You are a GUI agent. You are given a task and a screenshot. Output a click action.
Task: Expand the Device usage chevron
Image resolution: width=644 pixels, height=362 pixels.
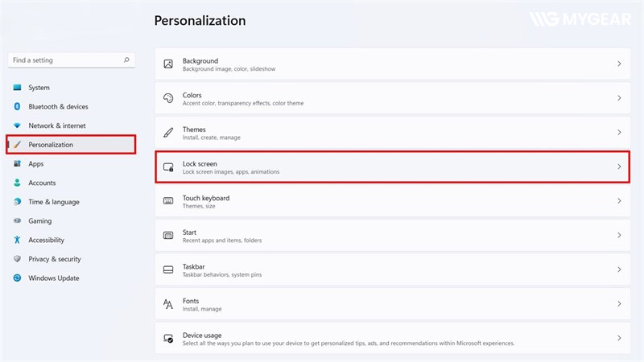coord(619,339)
